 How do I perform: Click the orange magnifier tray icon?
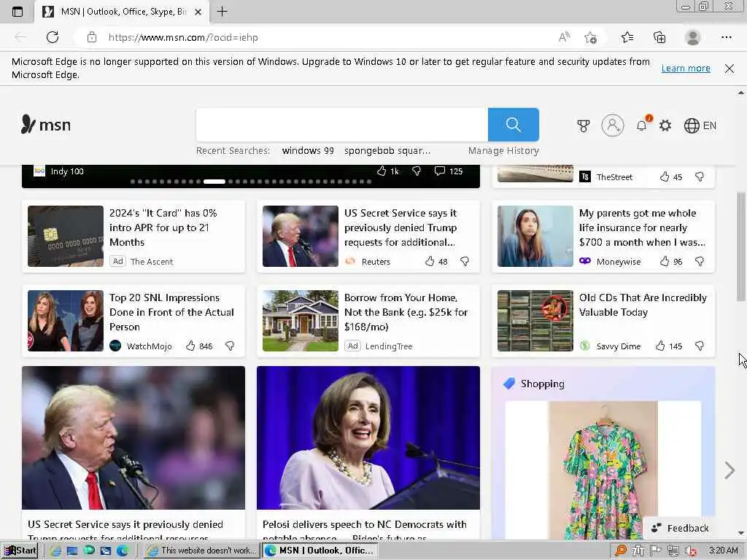tap(621, 551)
